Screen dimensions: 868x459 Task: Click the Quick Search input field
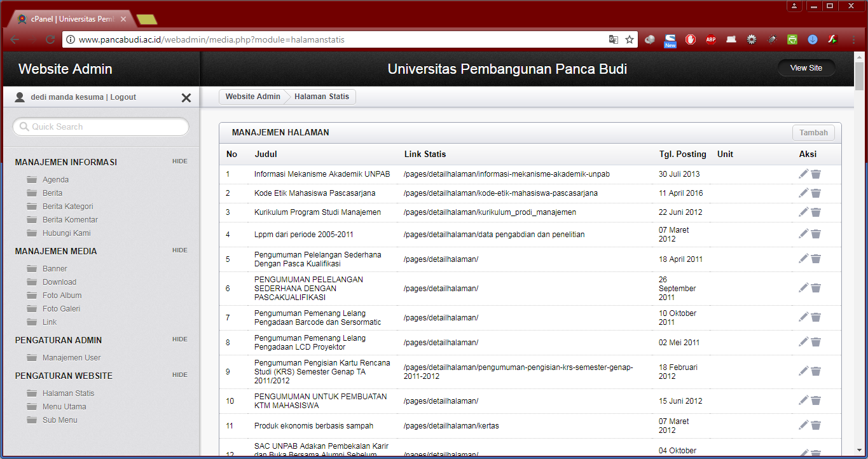click(102, 127)
